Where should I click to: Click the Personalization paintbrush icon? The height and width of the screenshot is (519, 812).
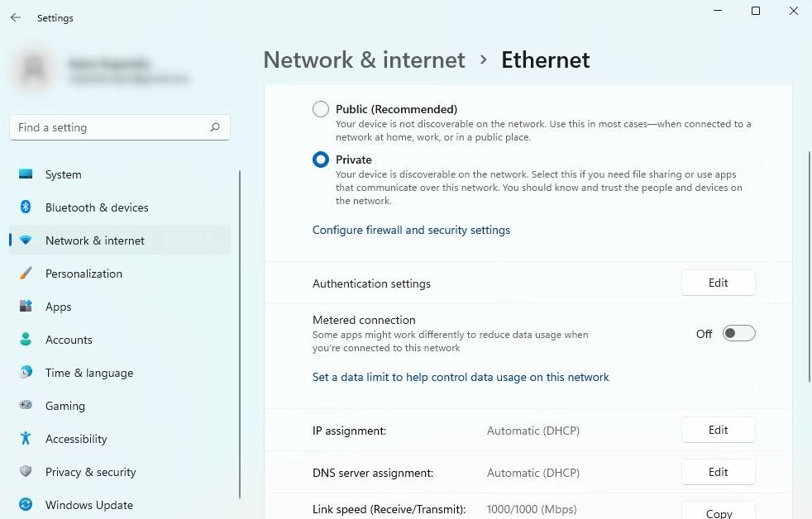[x=26, y=274]
